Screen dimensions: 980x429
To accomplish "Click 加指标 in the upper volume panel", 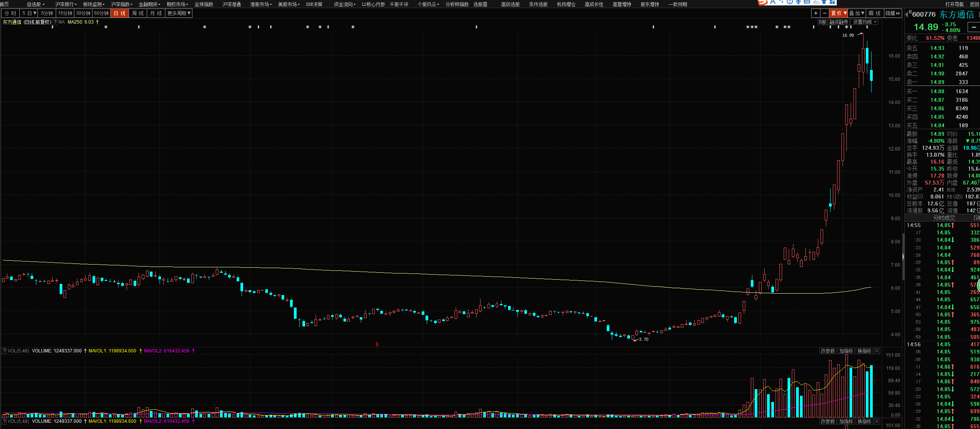I will [x=846, y=351].
